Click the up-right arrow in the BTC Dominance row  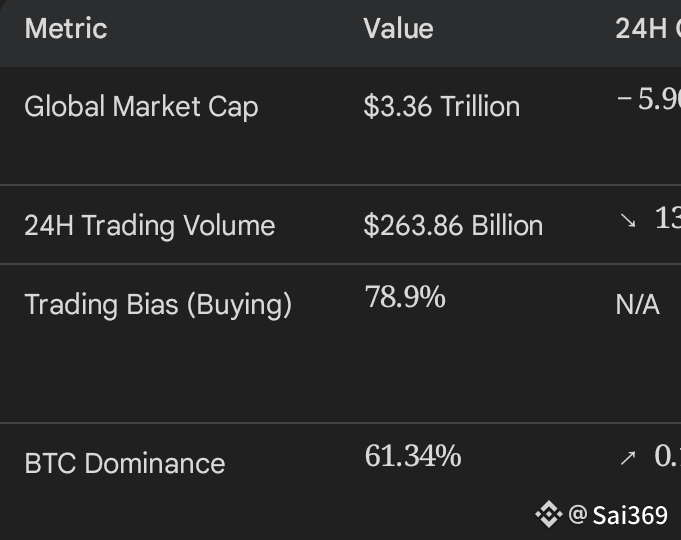627,458
